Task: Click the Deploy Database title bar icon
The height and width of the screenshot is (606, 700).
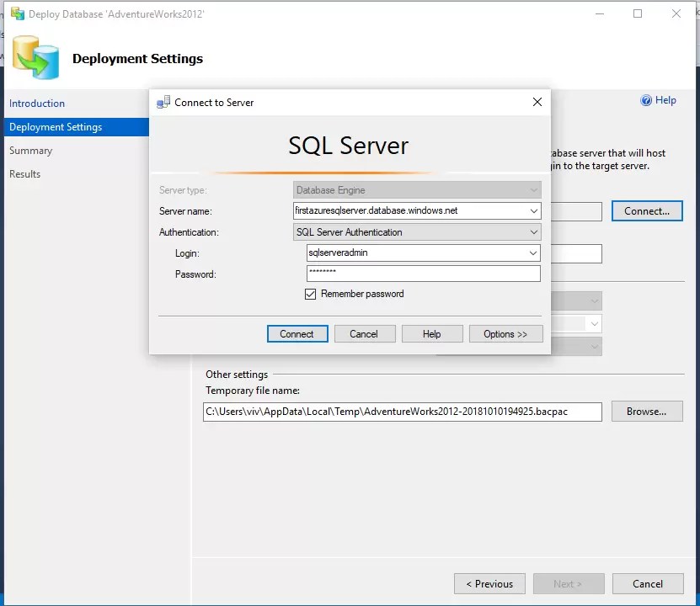Action: (18, 13)
